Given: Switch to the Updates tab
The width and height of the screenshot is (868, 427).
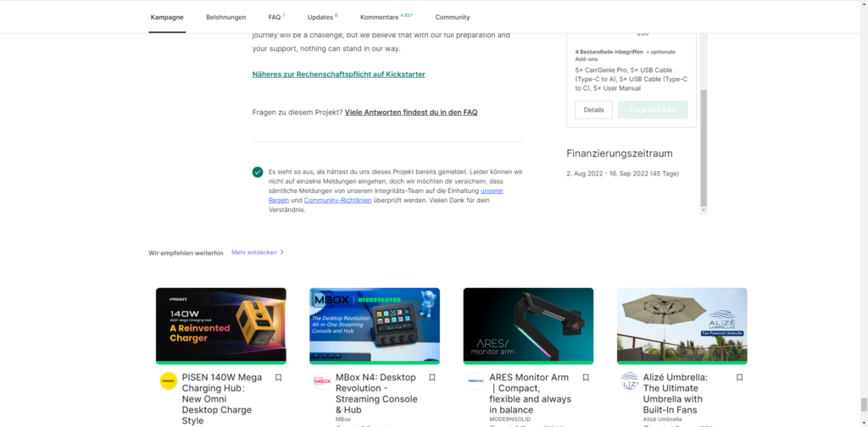Looking at the screenshot, I should [x=322, y=17].
